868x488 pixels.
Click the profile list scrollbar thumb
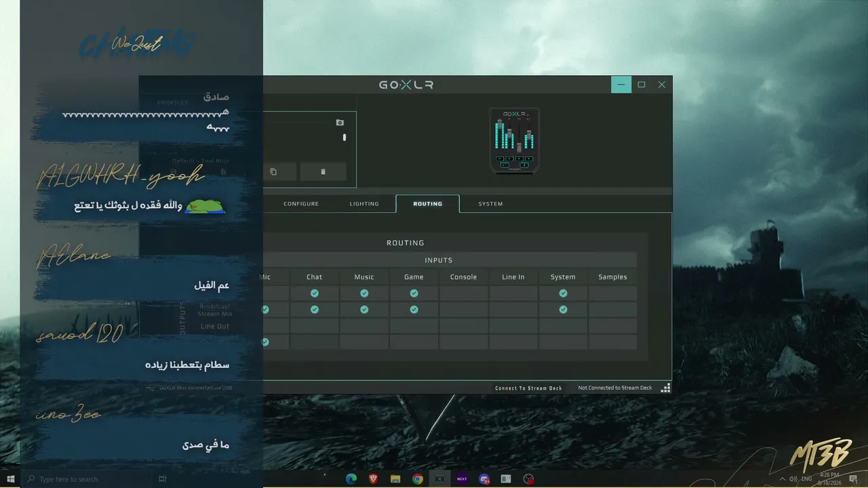click(x=344, y=137)
